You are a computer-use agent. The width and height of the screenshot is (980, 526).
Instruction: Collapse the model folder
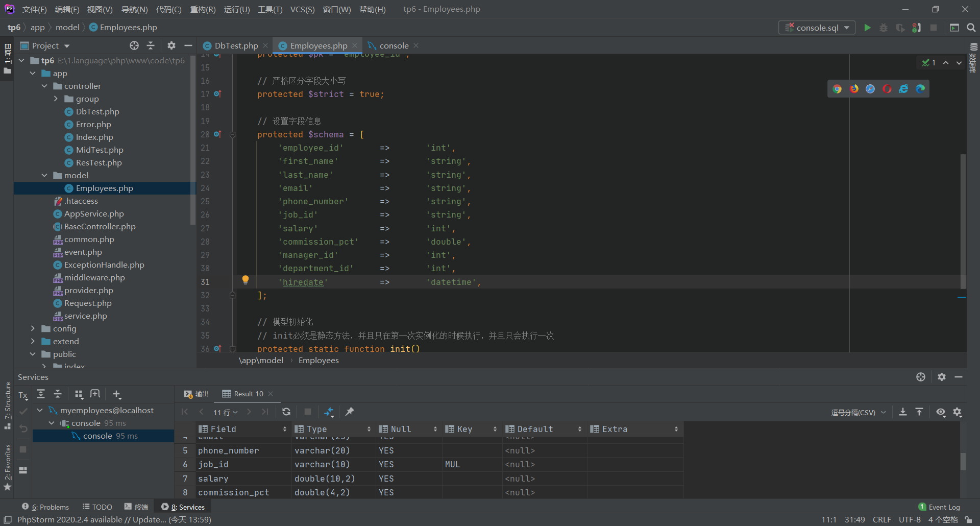pyautogui.click(x=44, y=175)
